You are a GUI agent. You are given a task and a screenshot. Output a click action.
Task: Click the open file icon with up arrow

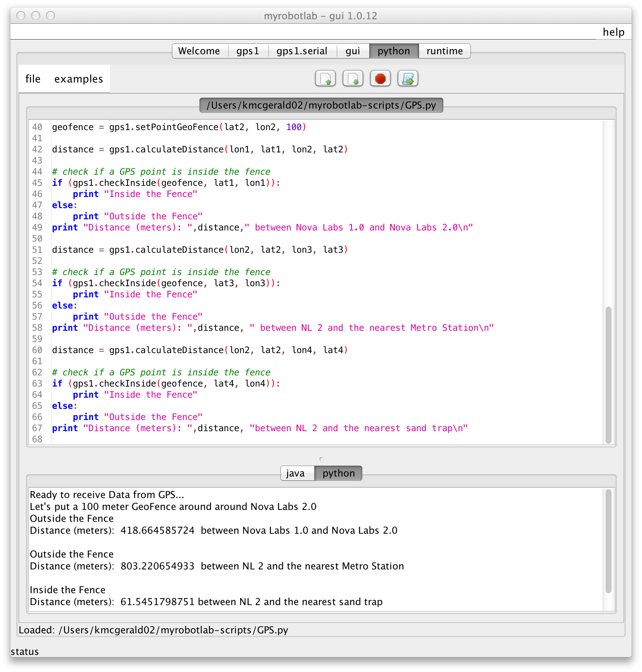[x=325, y=78]
